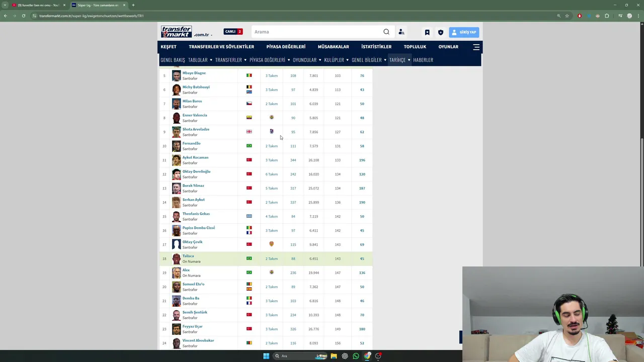The width and height of the screenshot is (644, 362).
Task: Open TRANSFERLER VE SÖYLENTİLER menu
Action: tap(221, 47)
